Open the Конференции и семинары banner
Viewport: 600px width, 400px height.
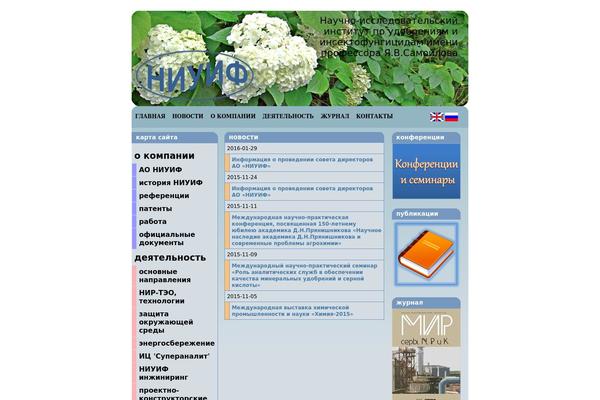click(426, 171)
